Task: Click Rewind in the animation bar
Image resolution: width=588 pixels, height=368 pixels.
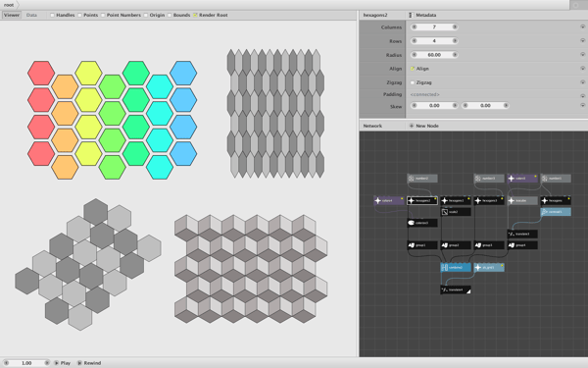Action: [x=89, y=363]
